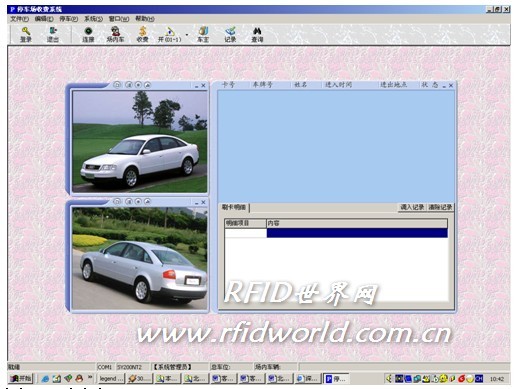Click the 查询 binoculars search icon
The width and height of the screenshot is (515, 389).
point(257,35)
